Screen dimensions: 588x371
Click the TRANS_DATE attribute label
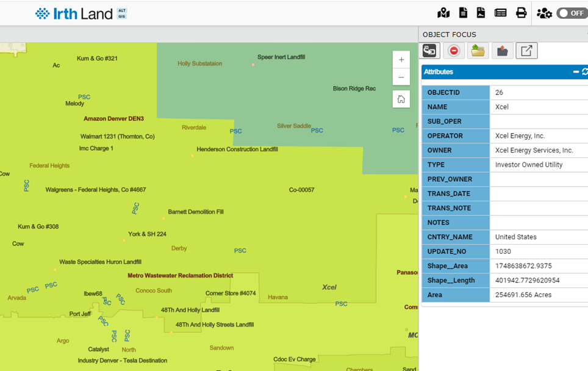pos(448,193)
